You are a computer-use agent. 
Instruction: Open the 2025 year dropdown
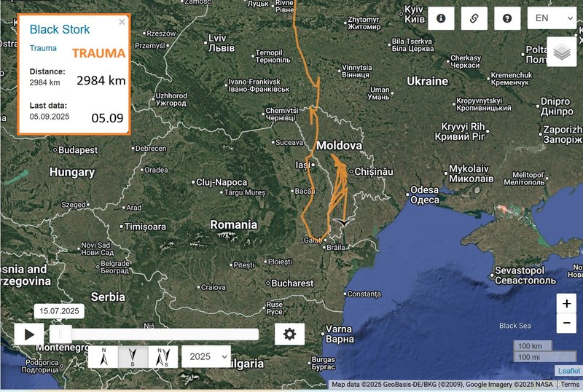tap(206, 357)
